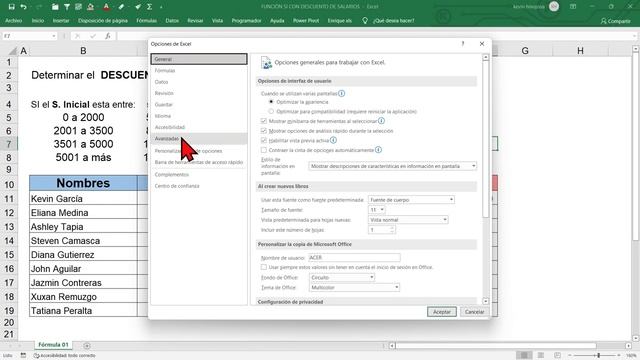The image size is (640, 360).
Task: Open the 'Archivo' ribbon tab
Action: click(x=13, y=20)
